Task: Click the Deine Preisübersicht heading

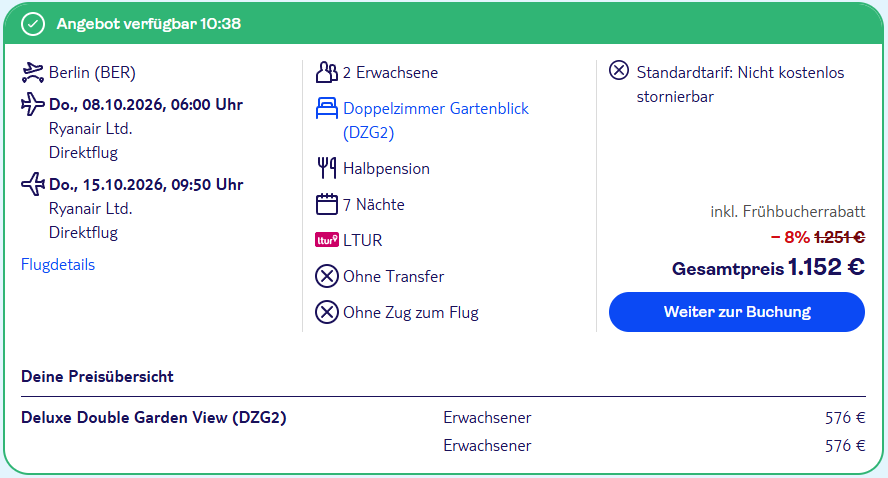Action: point(97,377)
